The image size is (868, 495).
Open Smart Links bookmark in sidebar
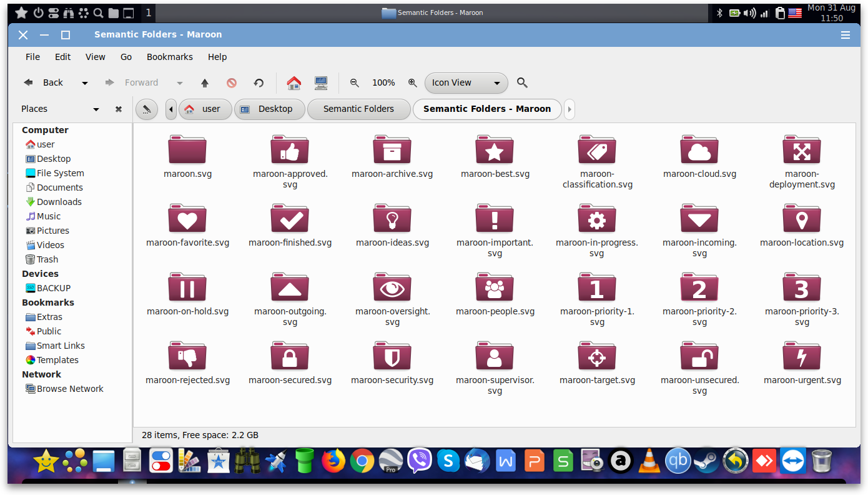click(x=55, y=346)
